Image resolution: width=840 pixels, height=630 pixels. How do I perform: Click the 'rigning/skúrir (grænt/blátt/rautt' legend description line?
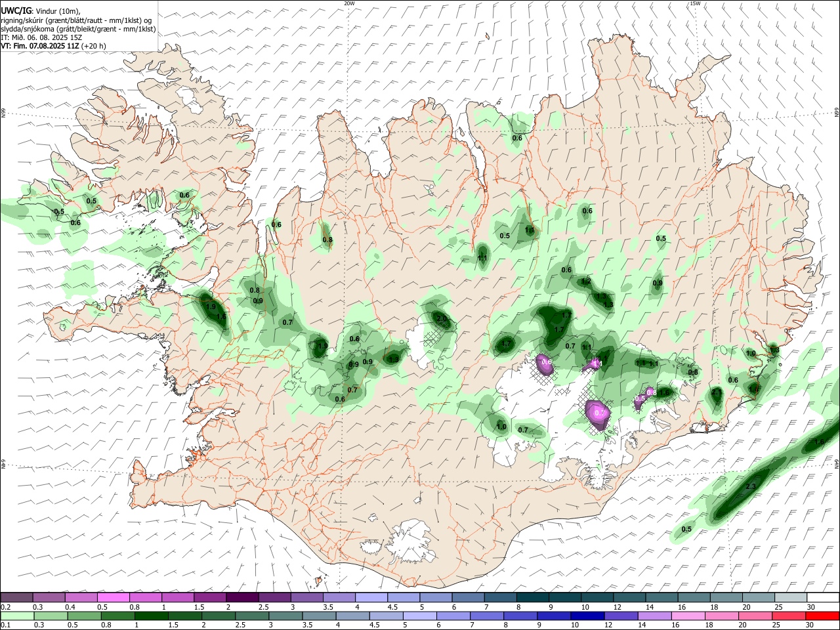(x=75, y=20)
